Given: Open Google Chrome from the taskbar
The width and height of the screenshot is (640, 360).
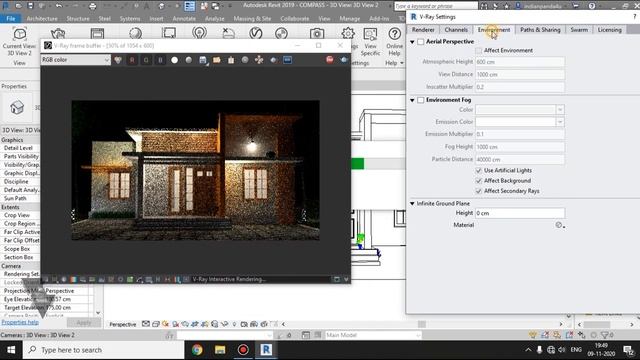Looking at the screenshot, I should [197, 350].
